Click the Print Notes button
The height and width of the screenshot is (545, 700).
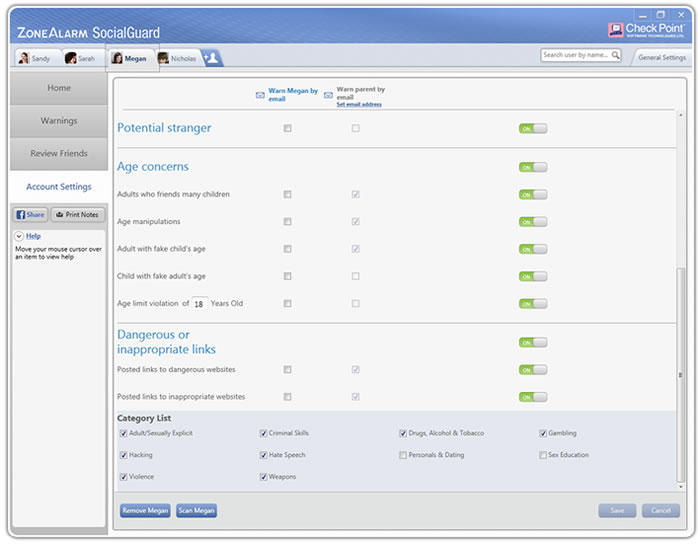78,215
